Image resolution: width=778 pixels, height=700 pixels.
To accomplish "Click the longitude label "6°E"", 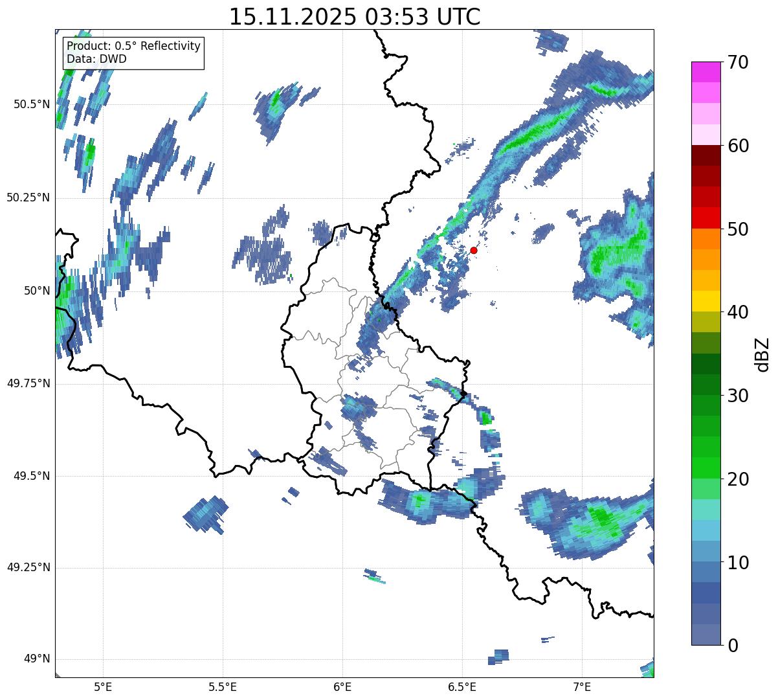I will pos(342,686).
